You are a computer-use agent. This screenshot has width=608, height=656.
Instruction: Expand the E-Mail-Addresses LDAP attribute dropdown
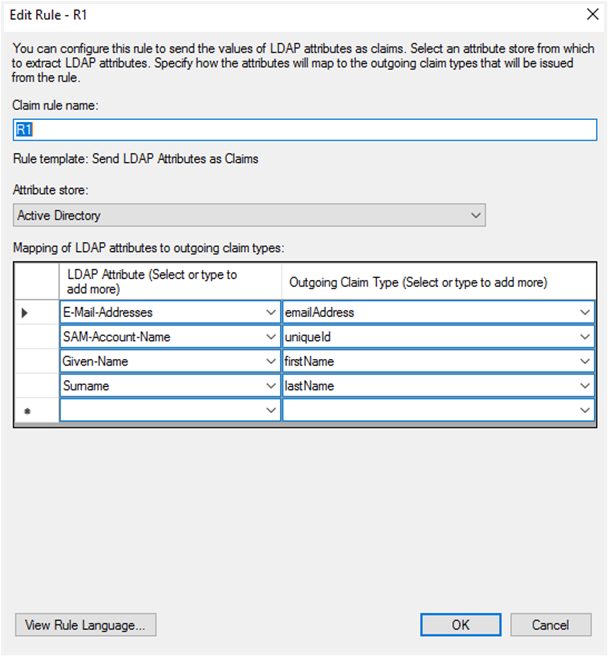point(270,313)
